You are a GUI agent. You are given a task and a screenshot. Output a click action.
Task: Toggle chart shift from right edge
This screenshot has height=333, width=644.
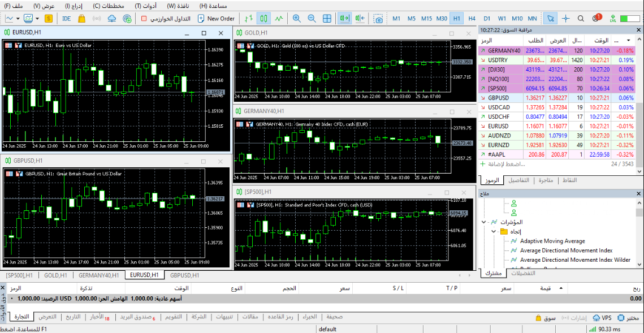pos(360,19)
